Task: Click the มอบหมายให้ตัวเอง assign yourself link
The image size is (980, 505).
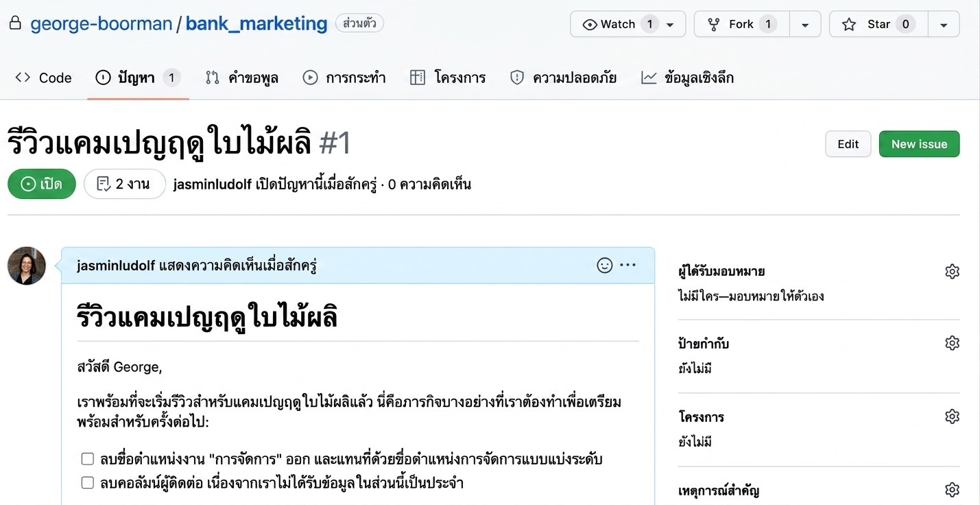Action: click(x=776, y=296)
